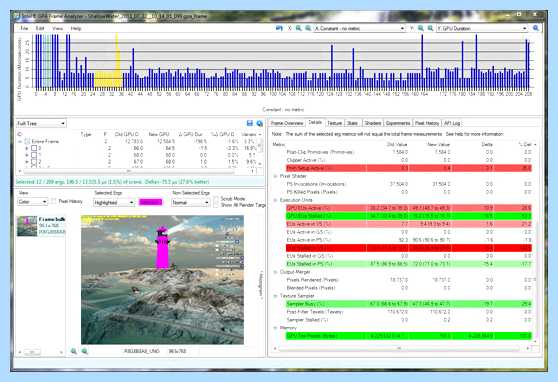Enable the Pixel History checkbox

coord(53,201)
